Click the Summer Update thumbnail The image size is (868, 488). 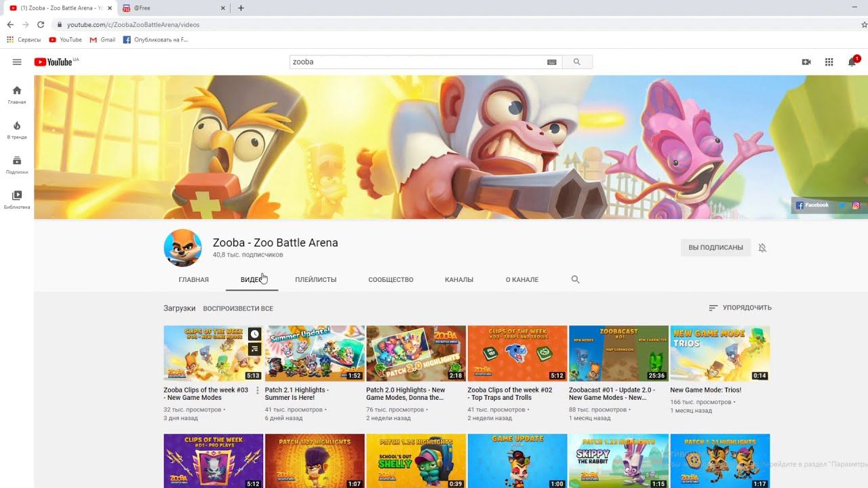point(315,353)
